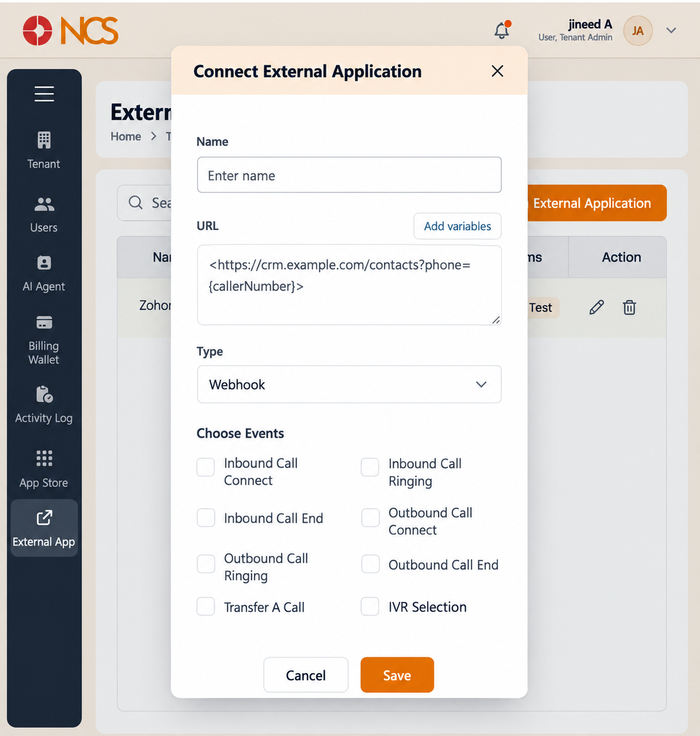Viewport: 700px width, 736px height.
Task: Open the Type dropdown showing Webhook
Action: (349, 385)
